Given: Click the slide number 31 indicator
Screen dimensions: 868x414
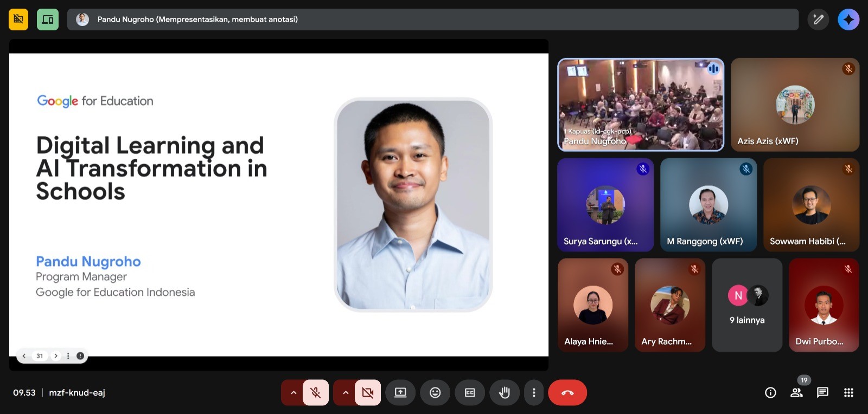Looking at the screenshot, I should [40, 356].
